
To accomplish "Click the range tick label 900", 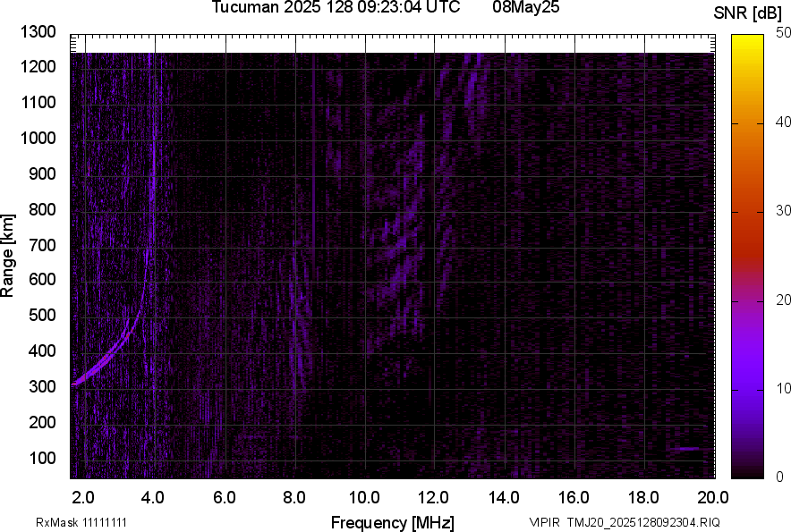I will (42, 173).
